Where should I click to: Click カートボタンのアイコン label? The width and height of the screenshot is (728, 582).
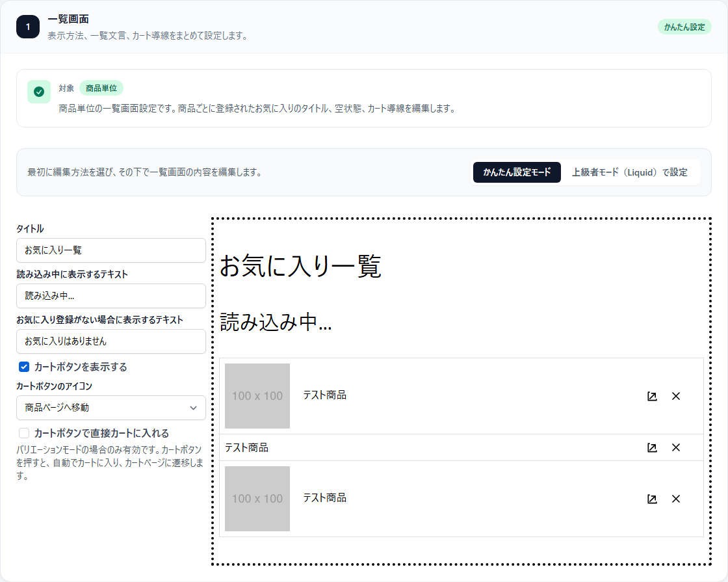click(55, 386)
